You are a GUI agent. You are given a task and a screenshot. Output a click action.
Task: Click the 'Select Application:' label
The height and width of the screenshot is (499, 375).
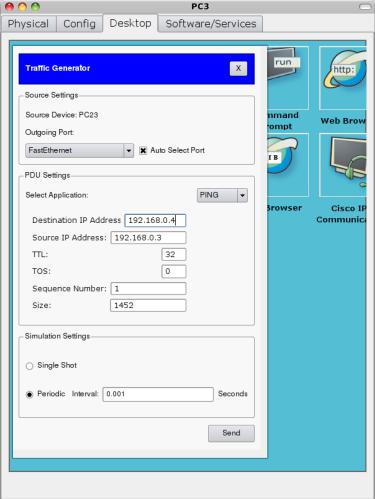click(x=57, y=195)
